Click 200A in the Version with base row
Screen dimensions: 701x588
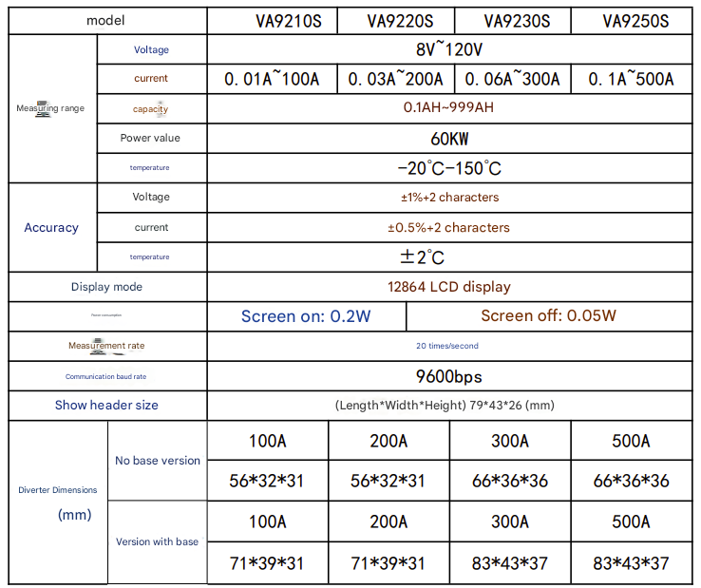(x=388, y=522)
